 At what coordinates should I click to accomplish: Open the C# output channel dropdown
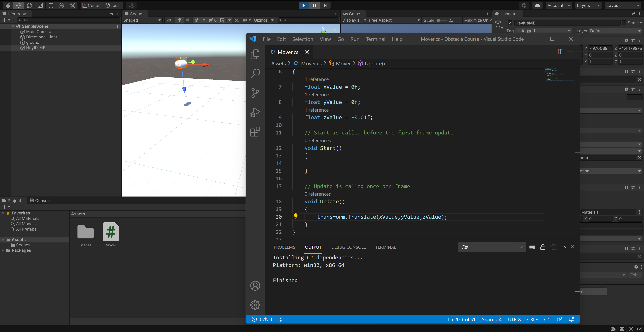point(492,247)
